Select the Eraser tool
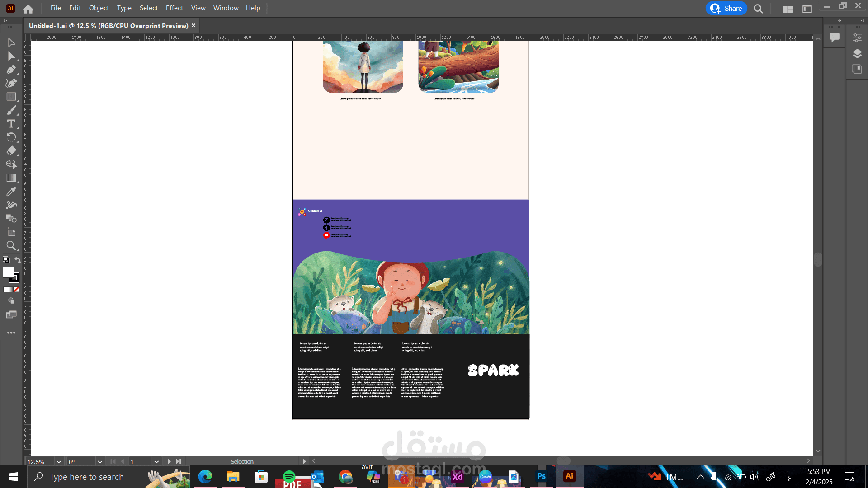Image resolution: width=868 pixels, height=488 pixels. pos(11,151)
